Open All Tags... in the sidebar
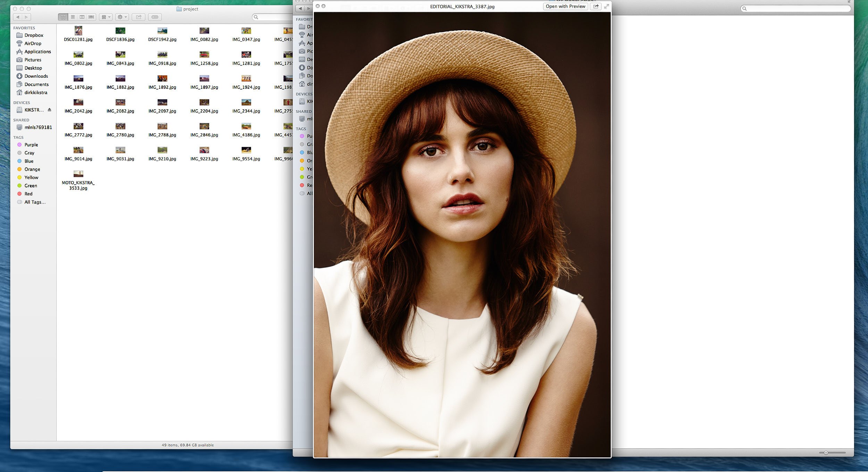The height and width of the screenshot is (472, 868). (x=35, y=202)
